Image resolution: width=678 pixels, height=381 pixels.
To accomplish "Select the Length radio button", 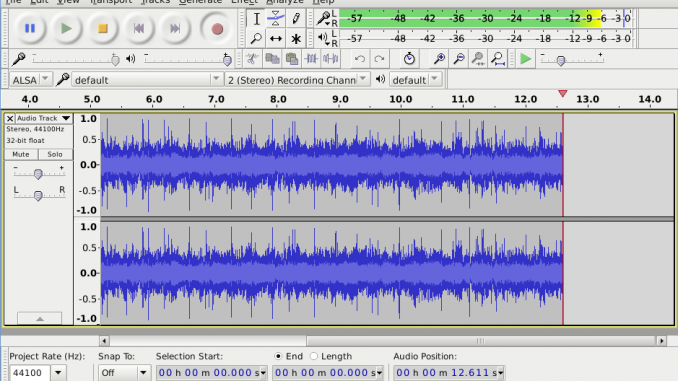I will pyautogui.click(x=314, y=356).
